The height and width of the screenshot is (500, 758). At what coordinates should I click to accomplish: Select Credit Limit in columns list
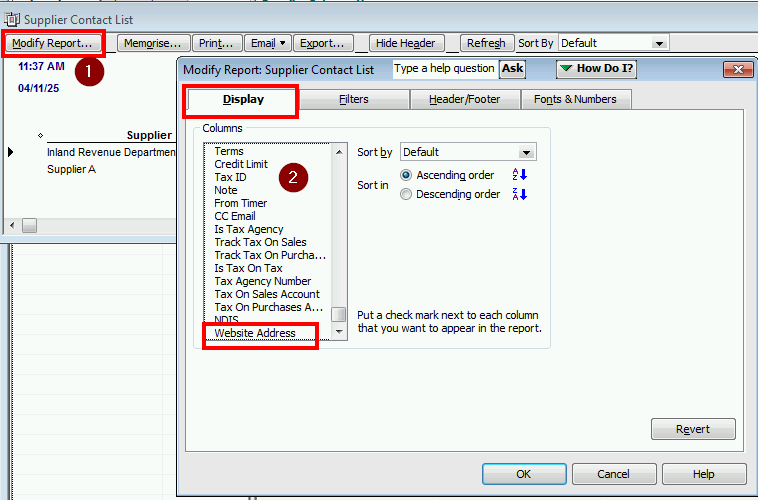click(241, 164)
